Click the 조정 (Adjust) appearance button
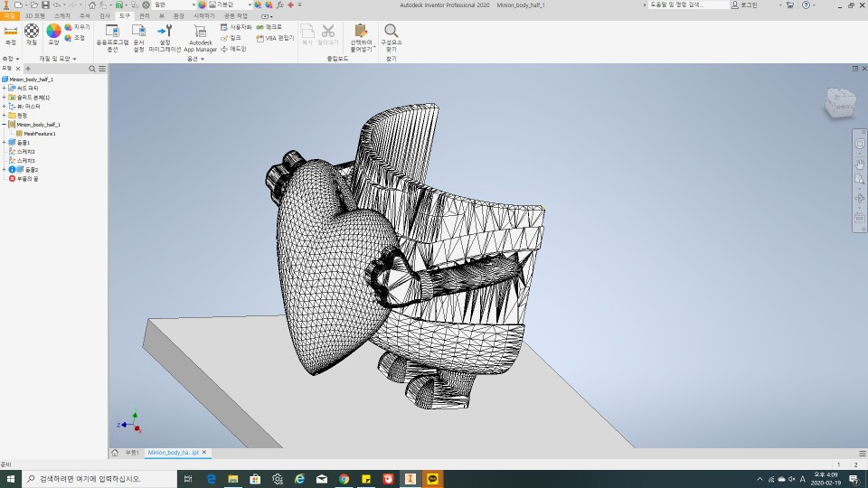 coord(75,38)
